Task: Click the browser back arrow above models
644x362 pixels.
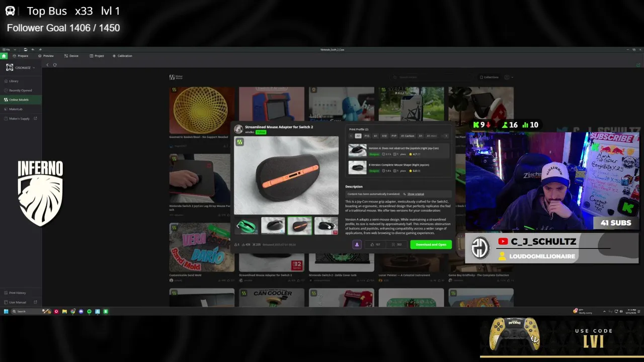Action: 47,65
